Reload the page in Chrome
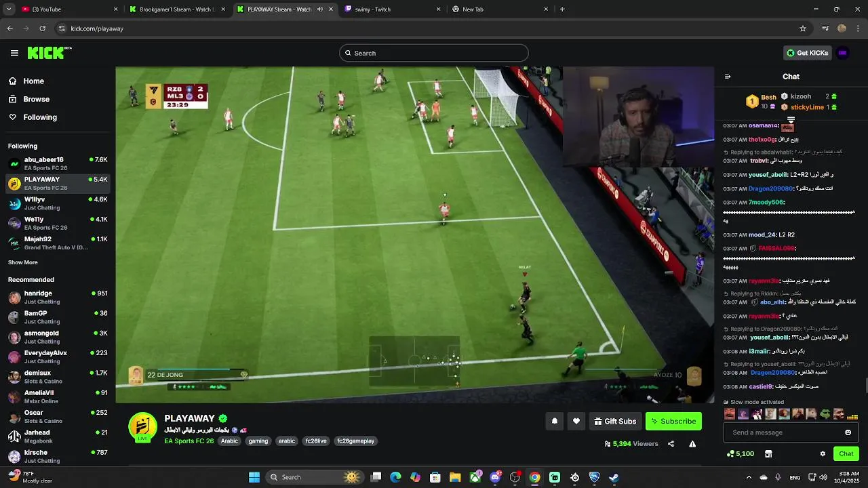868x488 pixels. [x=42, y=28]
